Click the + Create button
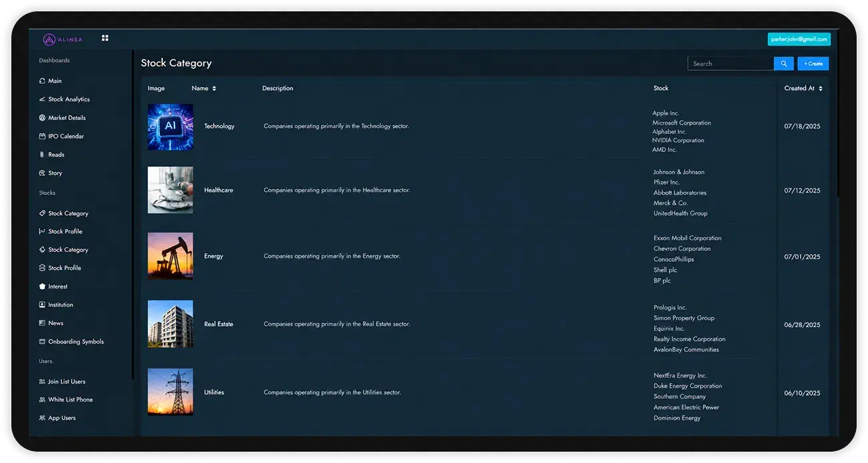The width and height of the screenshot is (868, 463). coord(813,64)
